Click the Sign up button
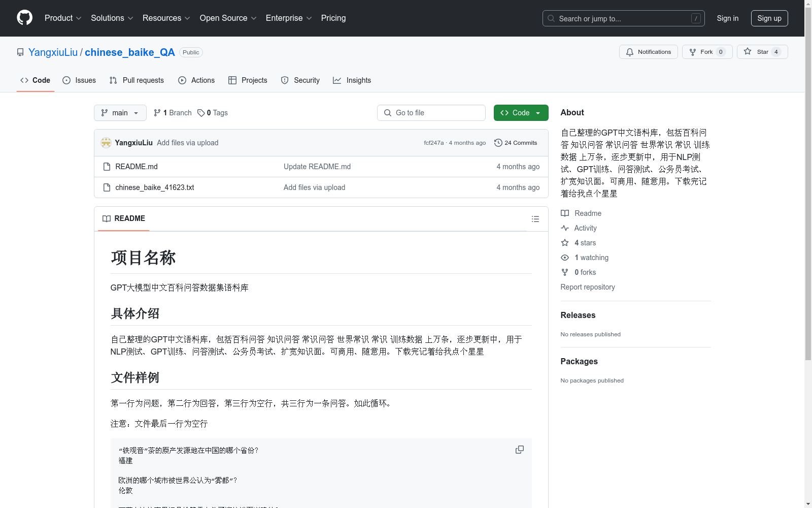 point(769,18)
